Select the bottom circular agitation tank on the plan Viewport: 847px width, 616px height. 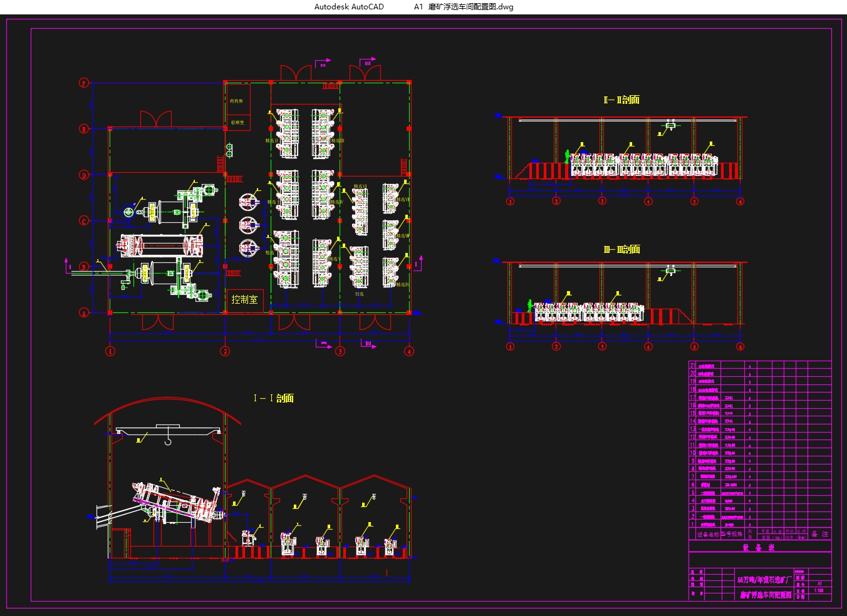[249, 248]
